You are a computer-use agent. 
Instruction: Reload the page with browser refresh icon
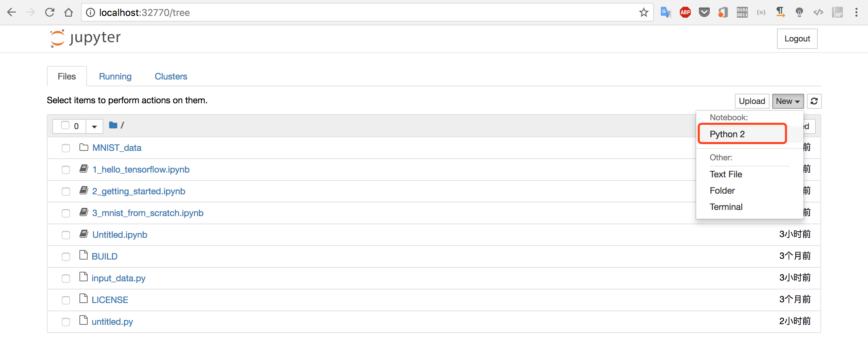pos(50,13)
